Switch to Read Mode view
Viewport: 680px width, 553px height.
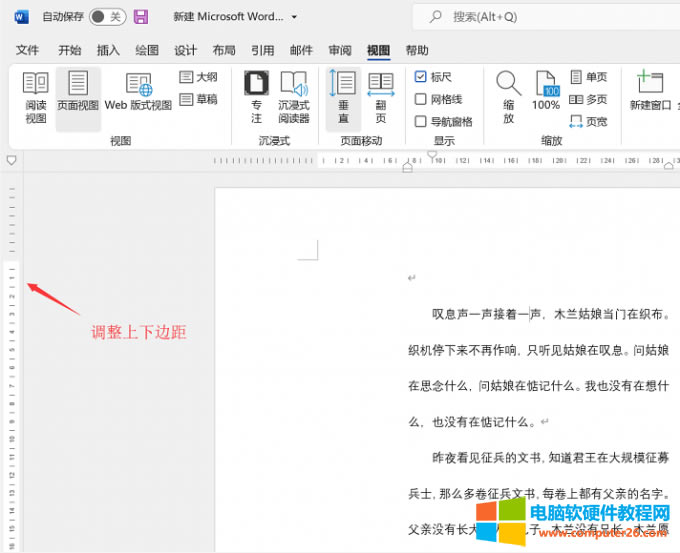pyautogui.click(x=35, y=98)
